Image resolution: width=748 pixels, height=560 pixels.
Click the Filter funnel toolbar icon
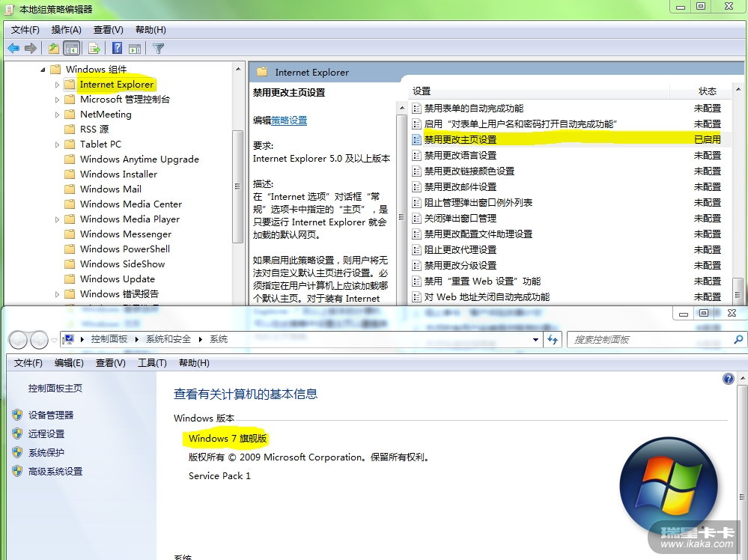tap(159, 48)
